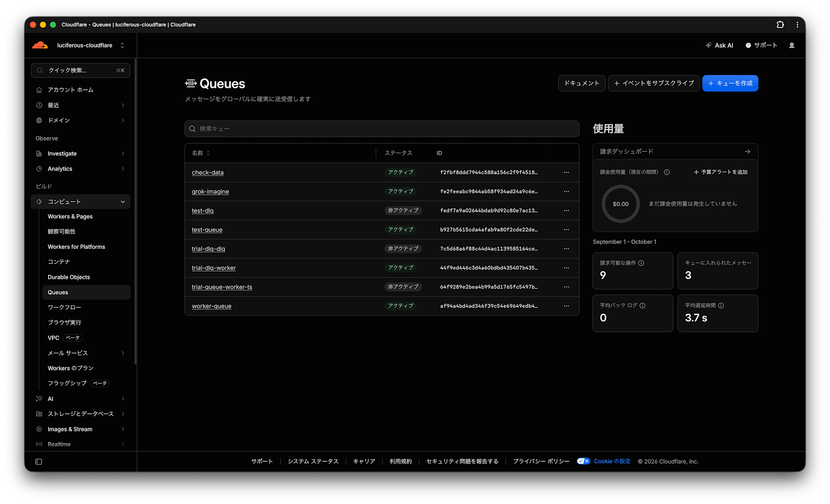Collapse the sidebar with the panel icon
Screen dimensions: 830x504
(x=39, y=462)
